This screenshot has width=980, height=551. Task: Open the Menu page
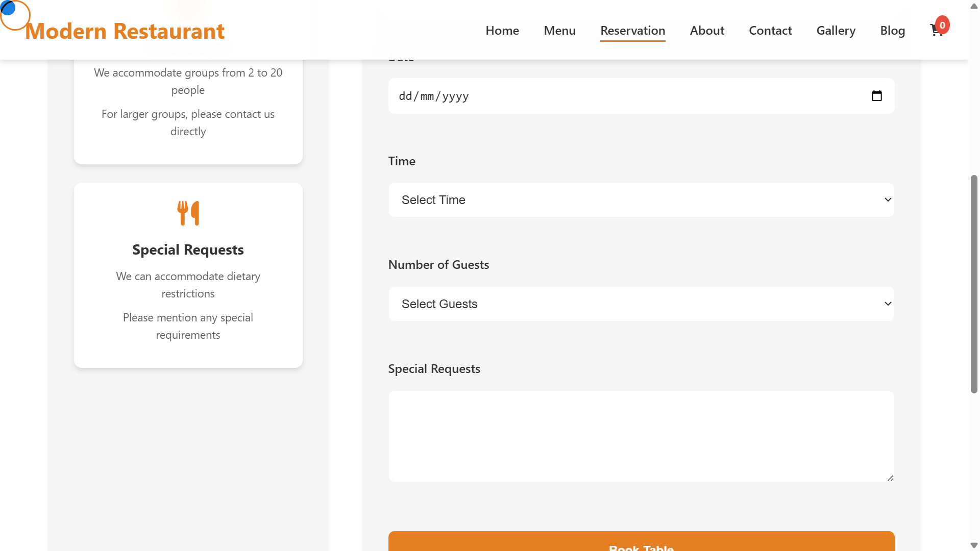pos(559,31)
